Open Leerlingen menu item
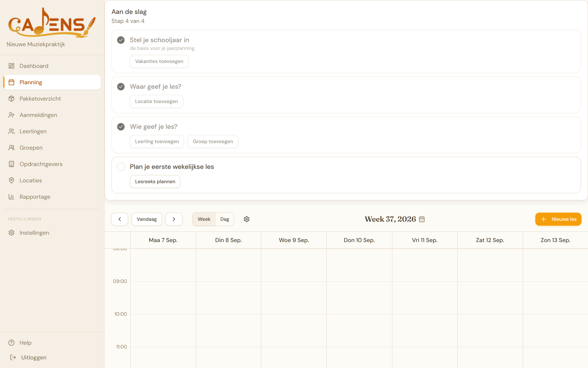This screenshot has width=588, height=368. click(52, 131)
